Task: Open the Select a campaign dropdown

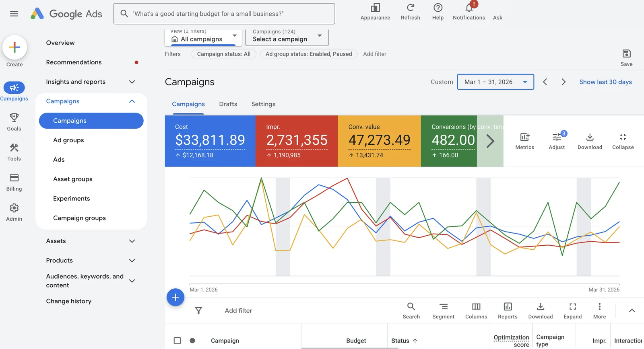Action: pos(287,38)
